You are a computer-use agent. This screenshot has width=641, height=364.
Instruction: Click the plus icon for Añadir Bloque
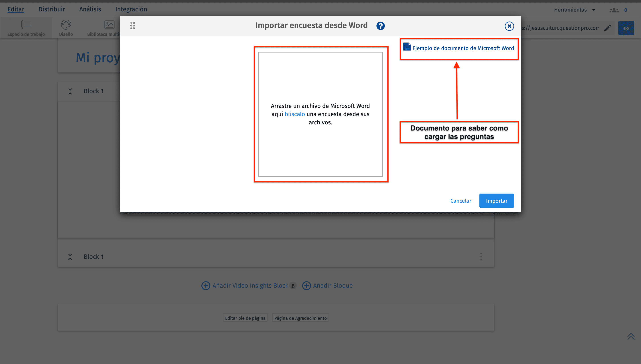[306, 285]
